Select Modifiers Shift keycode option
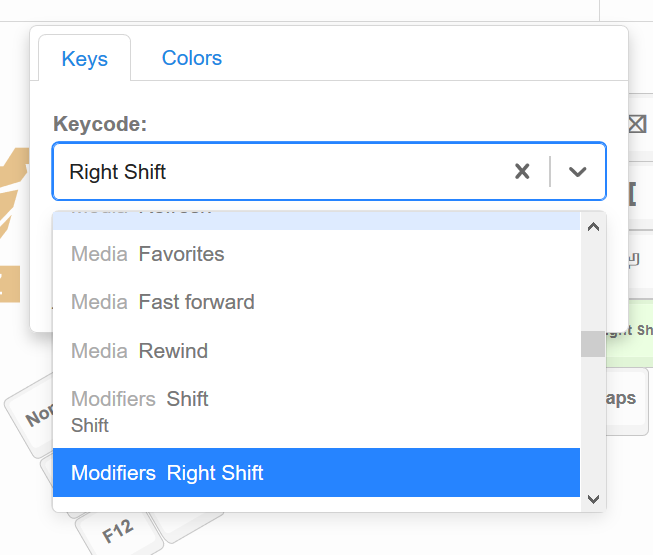 coord(316,412)
